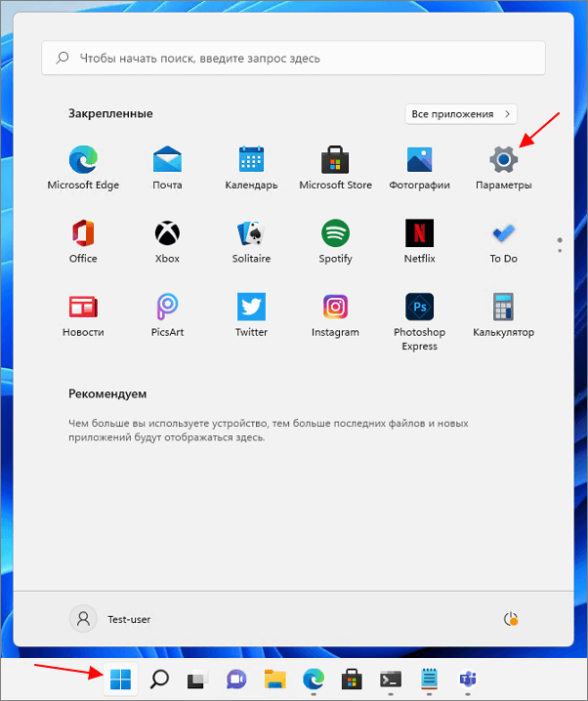Open the To Do app
This screenshot has height=701, width=588.
click(x=503, y=241)
